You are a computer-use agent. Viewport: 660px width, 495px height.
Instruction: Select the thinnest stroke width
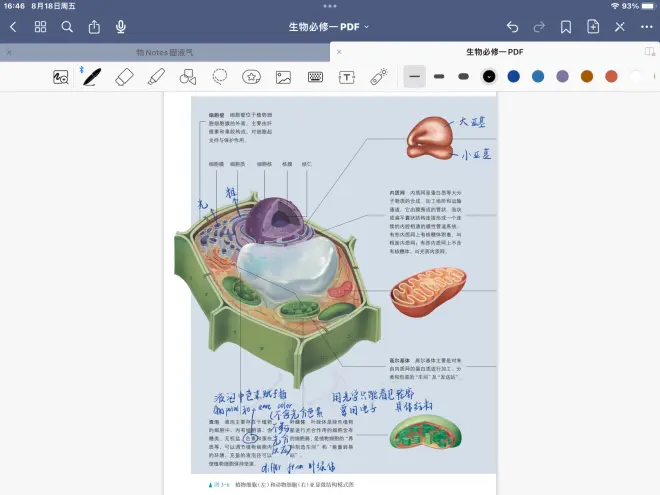(x=414, y=76)
